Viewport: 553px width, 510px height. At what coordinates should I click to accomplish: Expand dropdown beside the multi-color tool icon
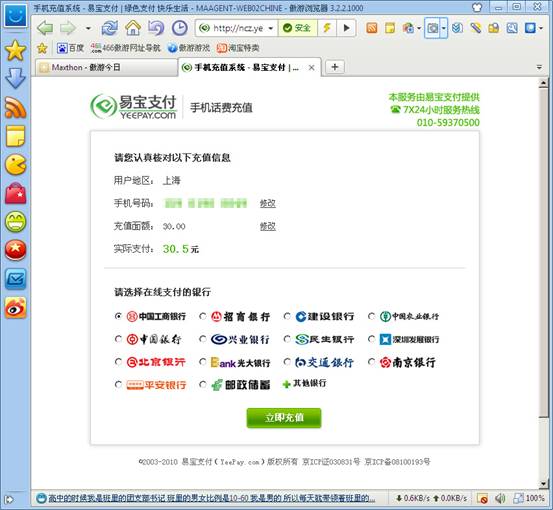[419, 28]
